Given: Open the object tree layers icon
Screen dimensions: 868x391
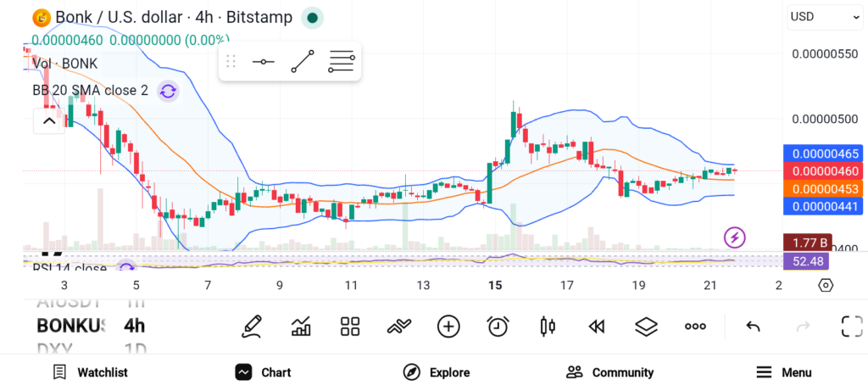Looking at the screenshot, I should pos(646,327).
